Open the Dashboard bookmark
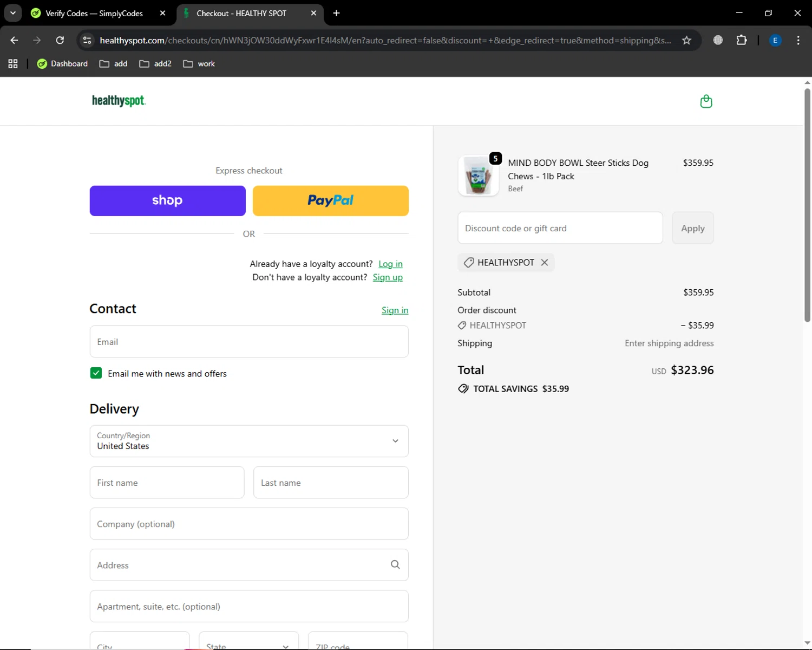 [x=62, y=64]
